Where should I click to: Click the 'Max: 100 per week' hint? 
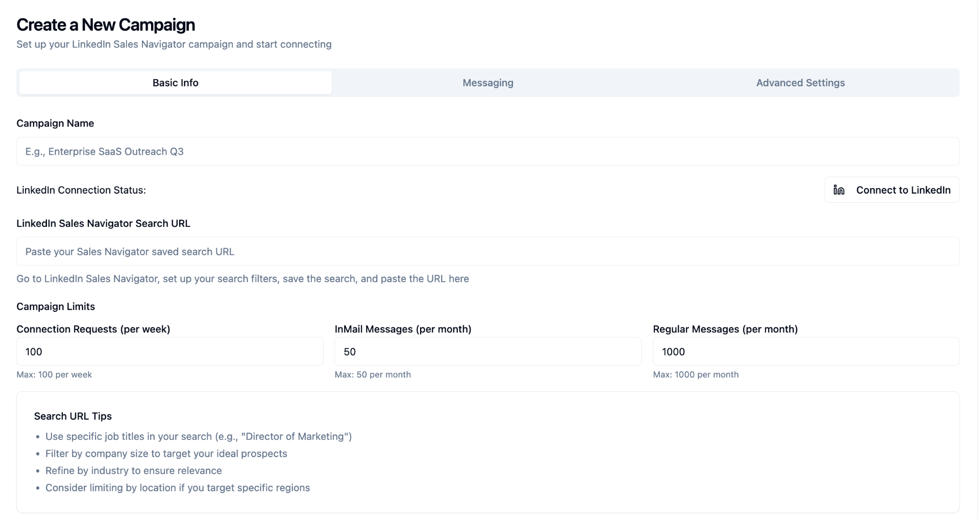point(54,374)
